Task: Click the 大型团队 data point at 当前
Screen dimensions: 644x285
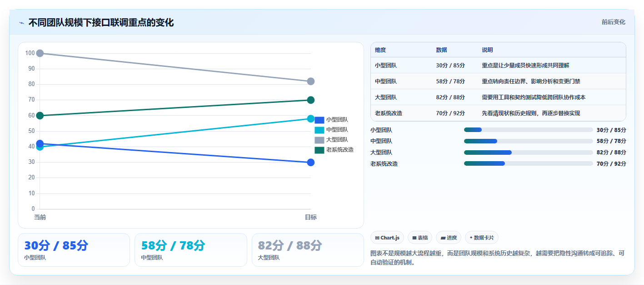Action: [x=40, y=53]
